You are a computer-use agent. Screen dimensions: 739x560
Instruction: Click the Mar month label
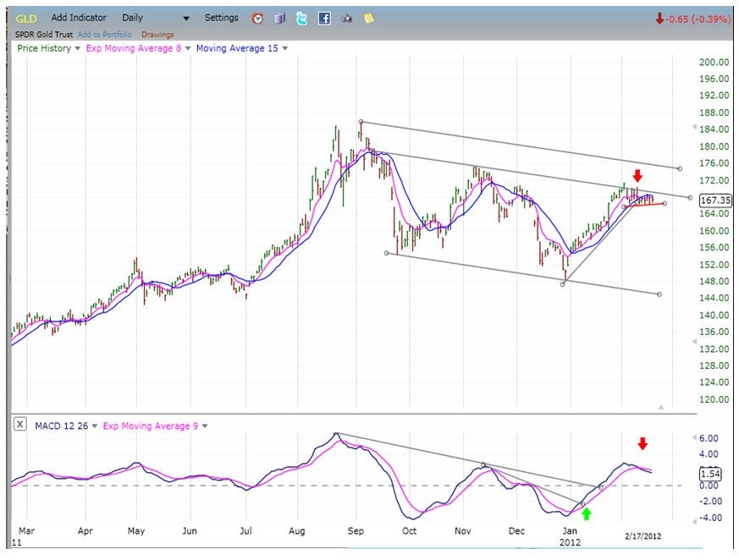(x=26, y=530)
